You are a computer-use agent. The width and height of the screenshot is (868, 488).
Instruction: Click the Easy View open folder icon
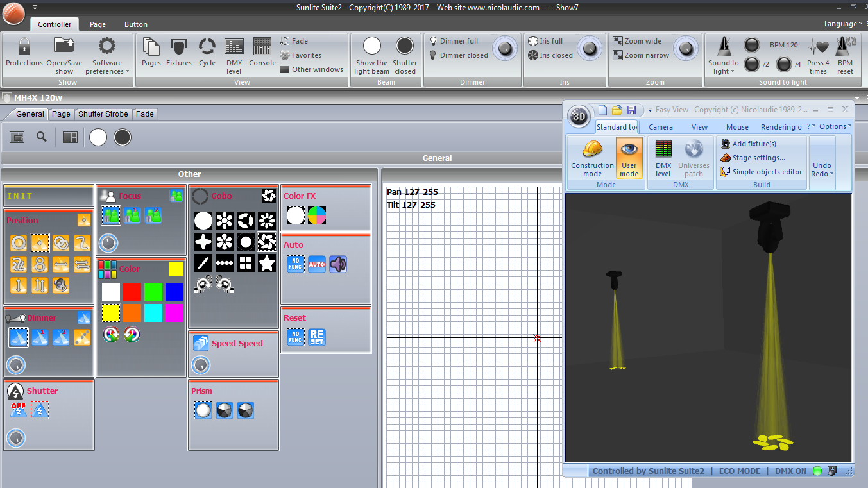617,110
